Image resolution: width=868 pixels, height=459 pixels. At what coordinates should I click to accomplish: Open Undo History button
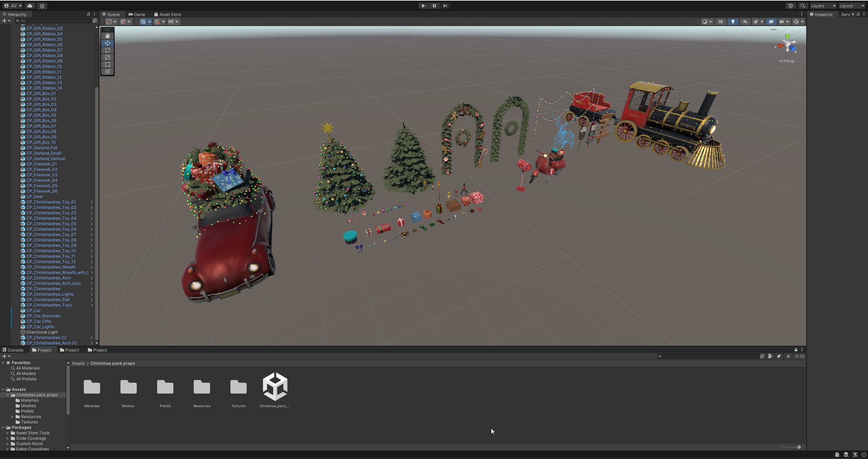click(x=791, y=6)
